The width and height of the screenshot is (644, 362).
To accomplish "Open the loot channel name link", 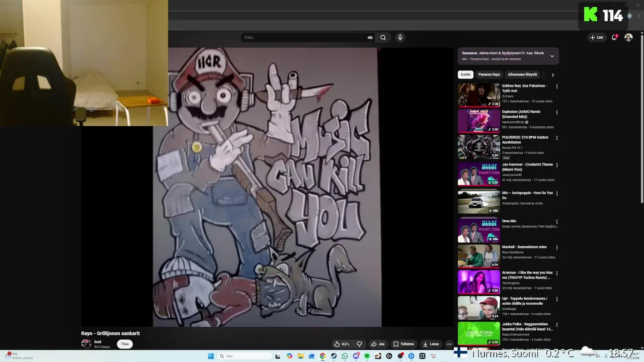I will tap(98, 342).
